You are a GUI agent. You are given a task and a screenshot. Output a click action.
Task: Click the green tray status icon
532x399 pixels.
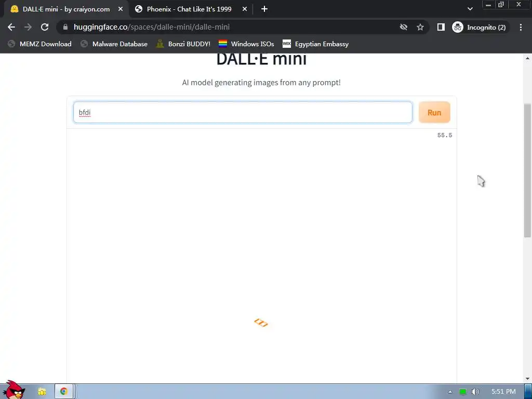[462, 392]
